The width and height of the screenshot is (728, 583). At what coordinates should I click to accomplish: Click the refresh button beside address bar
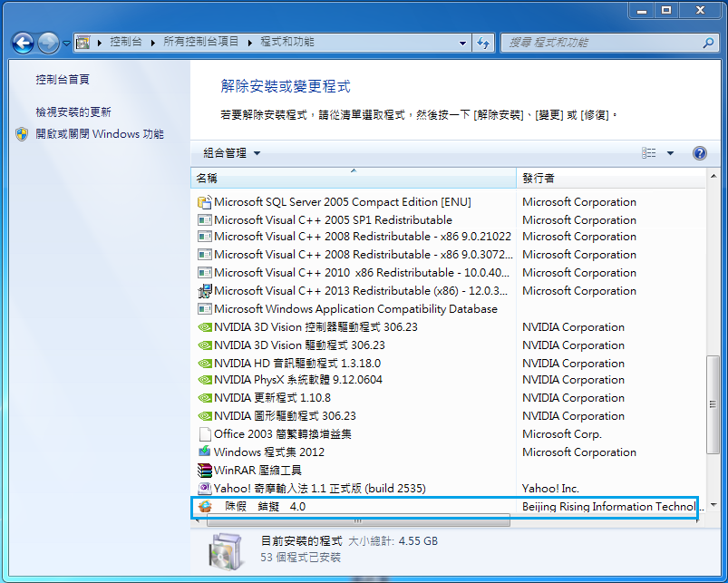(x=483, y=44)
